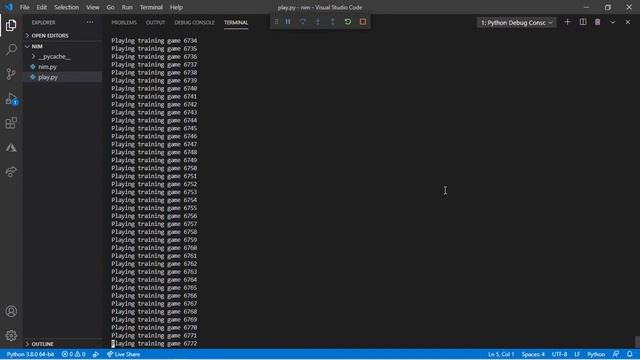This screenshot has width=640, height=360.
Task: Kill the terminal with trash icon
Action: tap(598, 22)
